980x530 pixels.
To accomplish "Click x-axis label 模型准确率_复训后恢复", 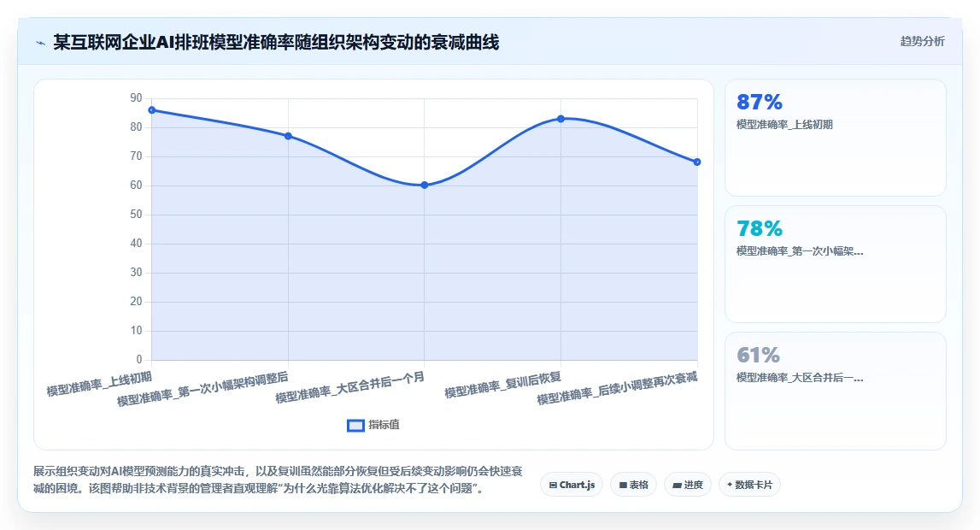I will [502, 385].
